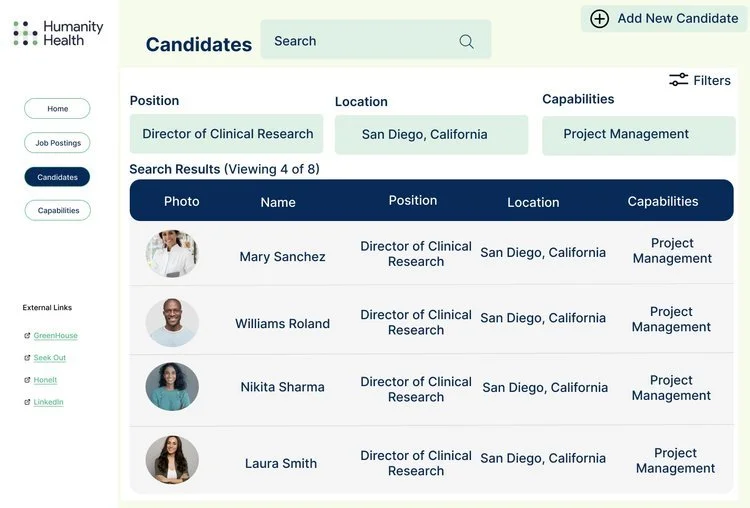The image size is (750, 508).
Task: Open the Location filter San Diego, California
Action: point(431,134)
